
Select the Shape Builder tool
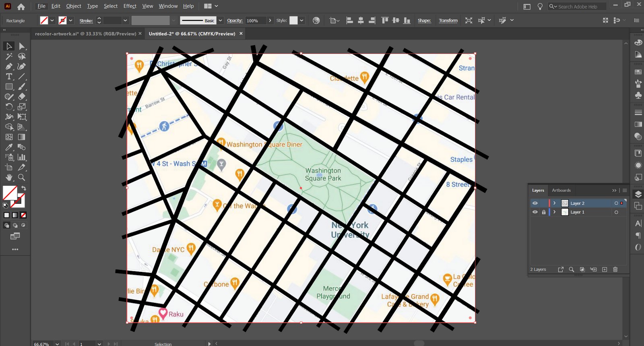pyautogui.click(x=9, y=127)
